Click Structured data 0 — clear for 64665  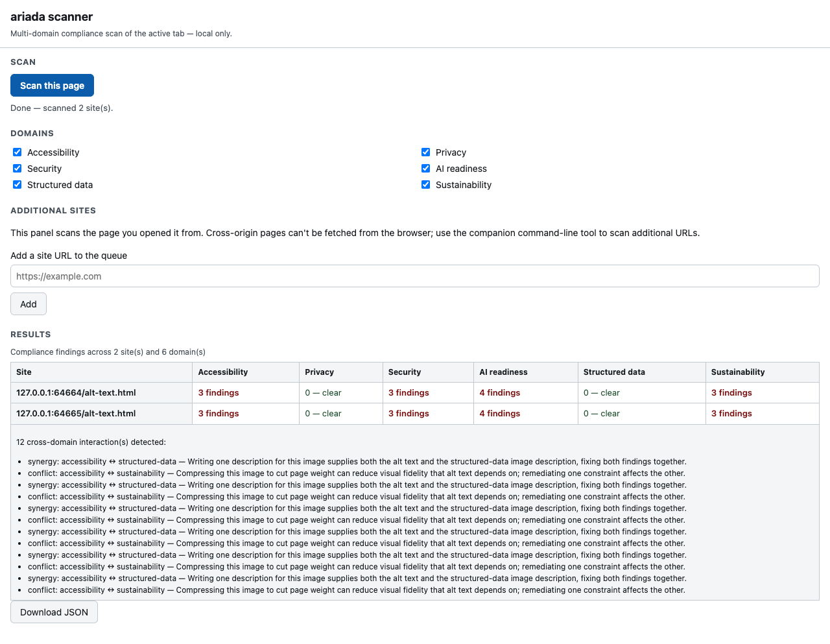(x=602, y=414)
